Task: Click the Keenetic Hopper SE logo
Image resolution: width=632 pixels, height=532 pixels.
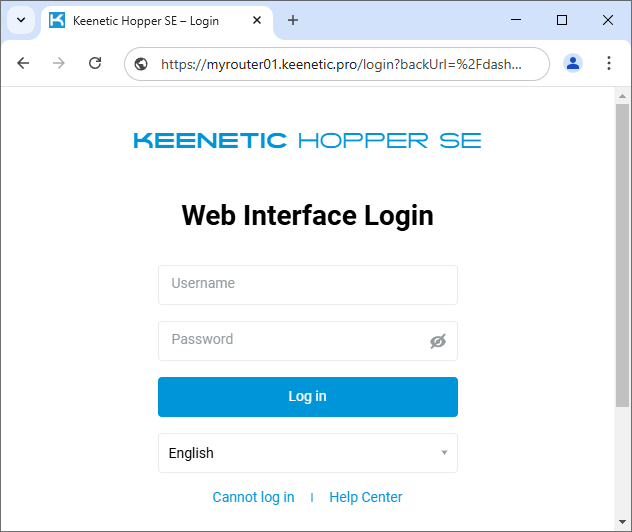Action: 307,141
